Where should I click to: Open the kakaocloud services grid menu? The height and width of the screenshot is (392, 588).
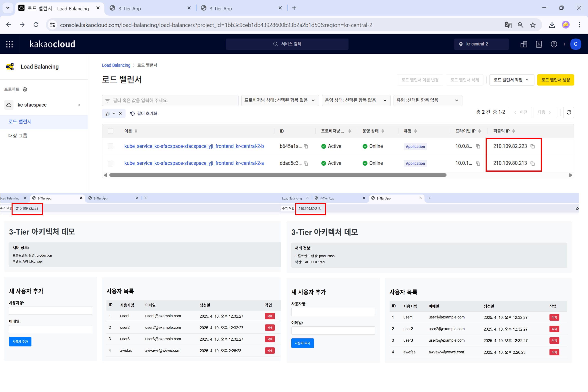coord(9,44)
